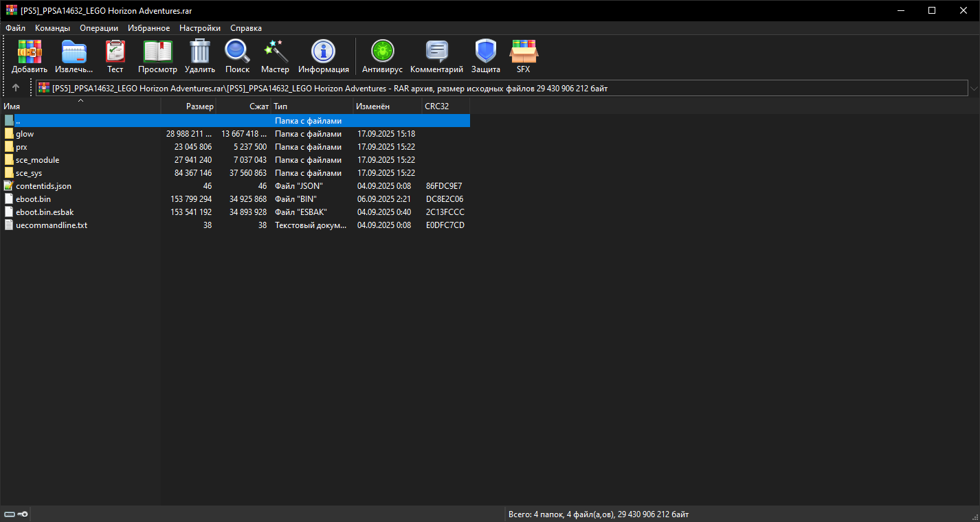Click the Добавить (Add) toolbar icon

pyautogui.click(x=30, y=52)
